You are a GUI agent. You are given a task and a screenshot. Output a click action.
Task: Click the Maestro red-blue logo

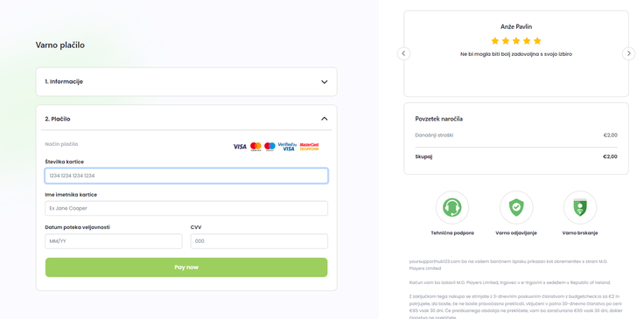[269, 146]
